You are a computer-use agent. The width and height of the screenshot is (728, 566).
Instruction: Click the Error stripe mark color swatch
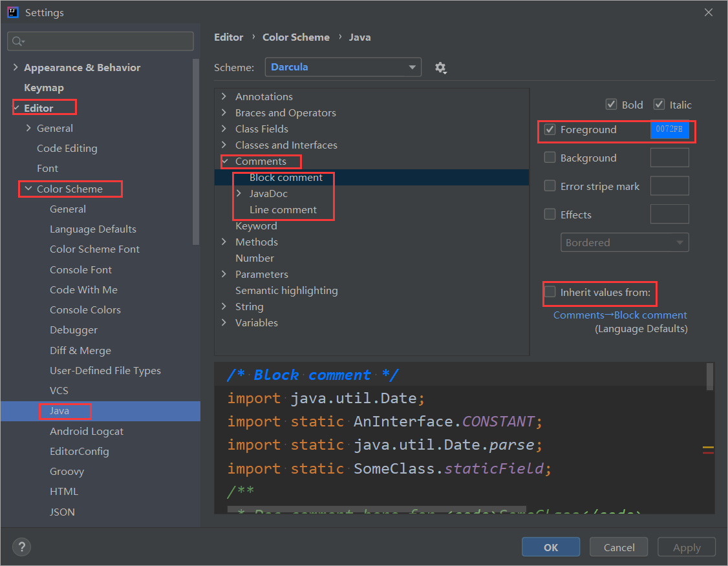(x=670, y=186)
